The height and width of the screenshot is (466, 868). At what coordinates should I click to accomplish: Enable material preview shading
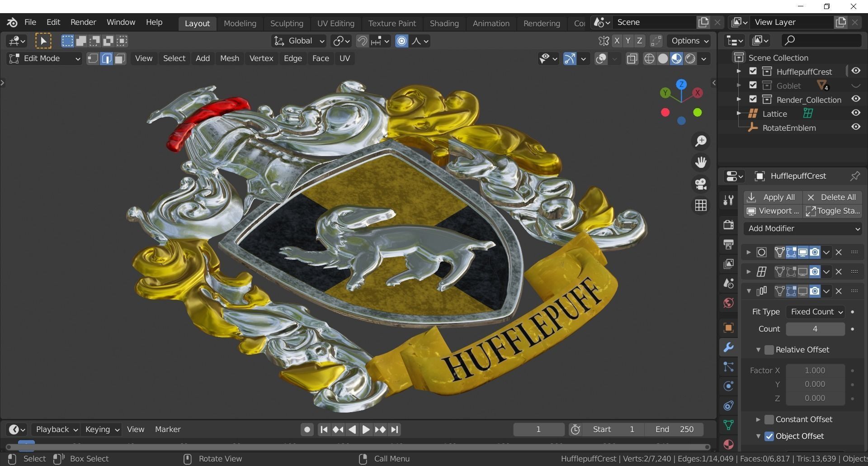pos(676,59)
